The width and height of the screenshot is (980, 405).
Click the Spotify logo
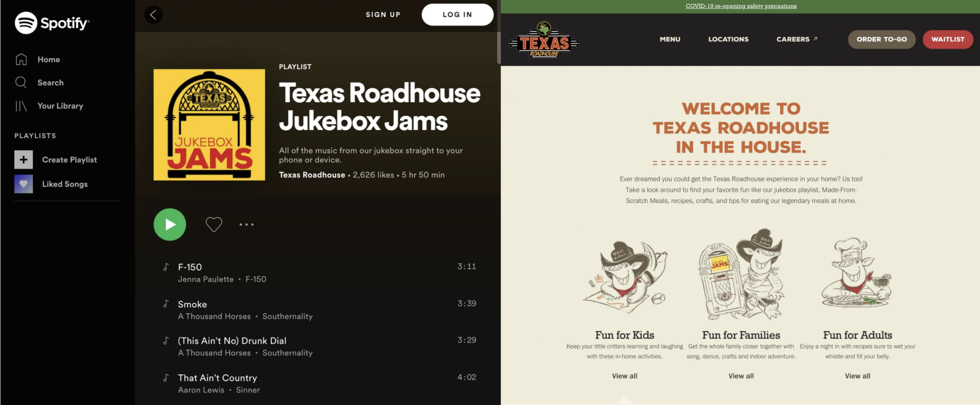point(52,23)
